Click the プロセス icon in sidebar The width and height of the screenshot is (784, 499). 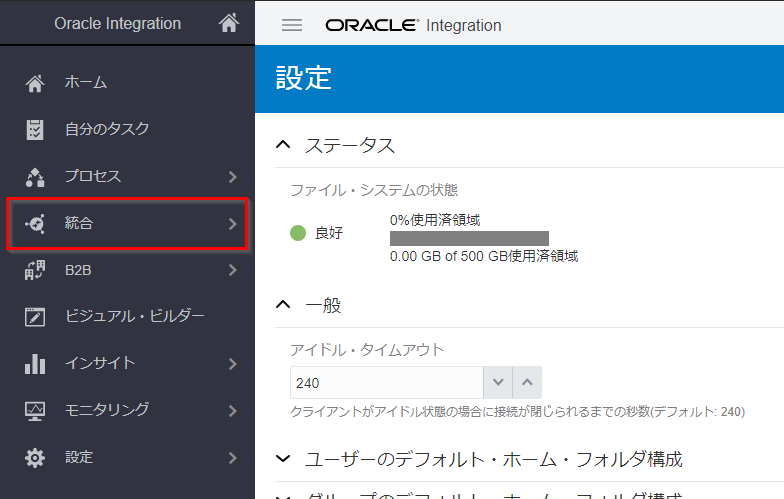tap(35, 177)
